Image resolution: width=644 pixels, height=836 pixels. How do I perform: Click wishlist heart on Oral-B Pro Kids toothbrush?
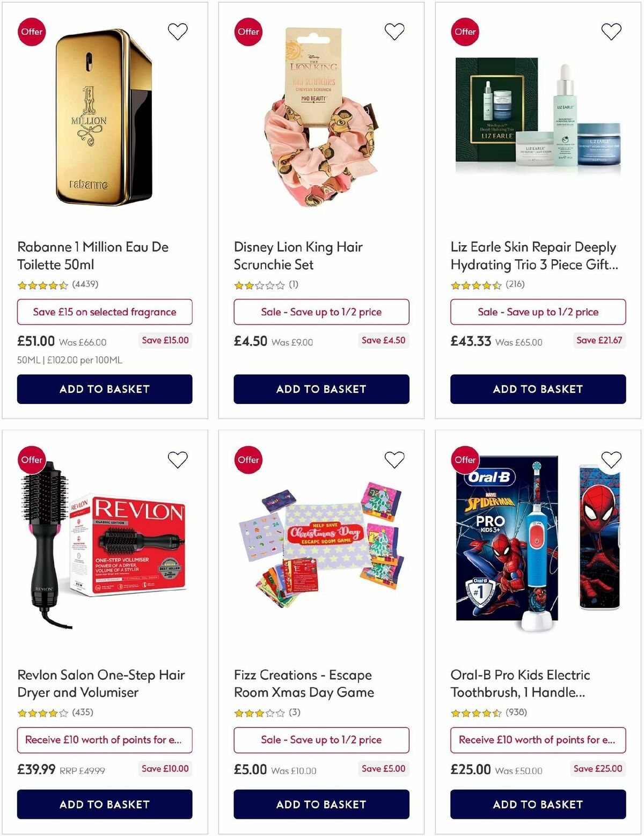(611, 459)
